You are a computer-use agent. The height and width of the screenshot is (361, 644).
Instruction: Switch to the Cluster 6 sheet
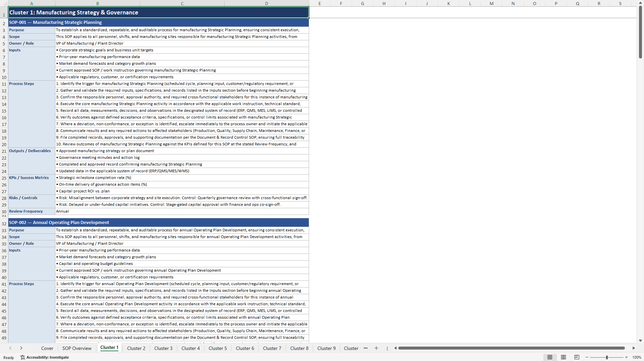point(245,348)
